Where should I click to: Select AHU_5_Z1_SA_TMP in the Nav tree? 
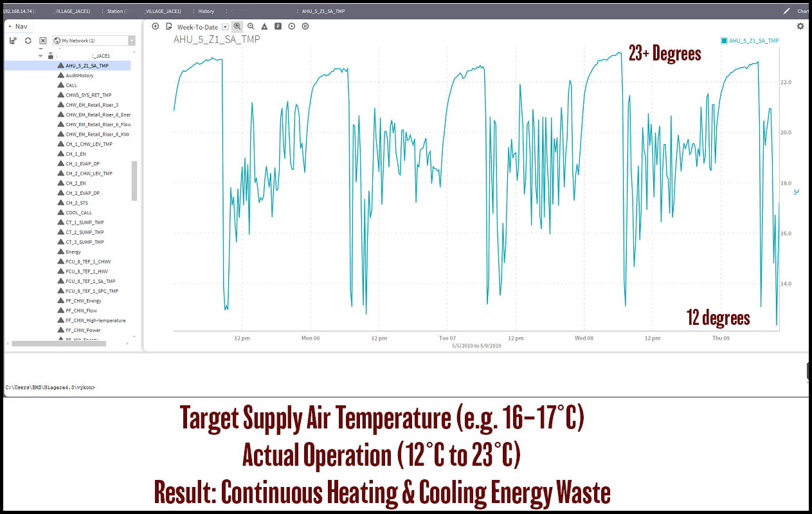[x=87, y=66]
